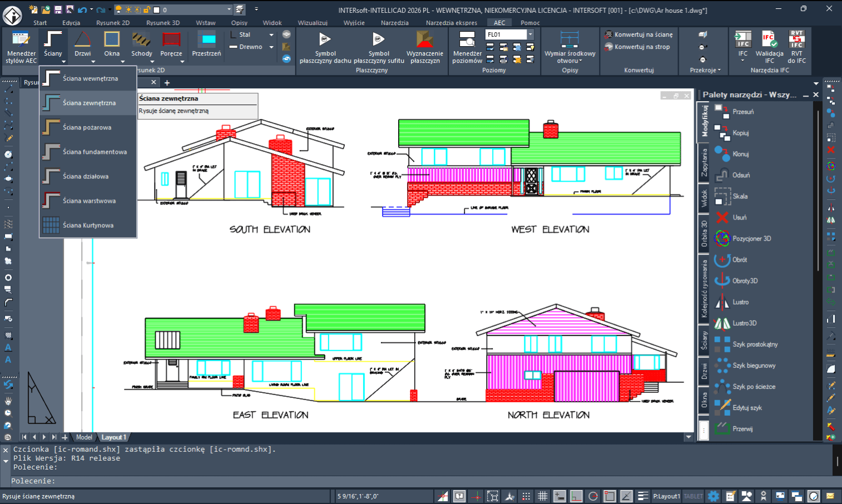Toggle the grid display in the status bar
The height and width of the screenshot is (504, 842).
(543, 496)
